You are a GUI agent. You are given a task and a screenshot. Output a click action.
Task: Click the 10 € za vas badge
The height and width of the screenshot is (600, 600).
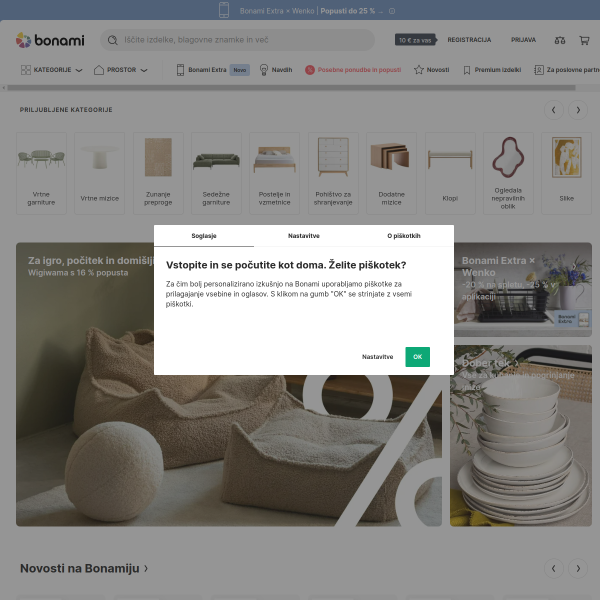416,40
